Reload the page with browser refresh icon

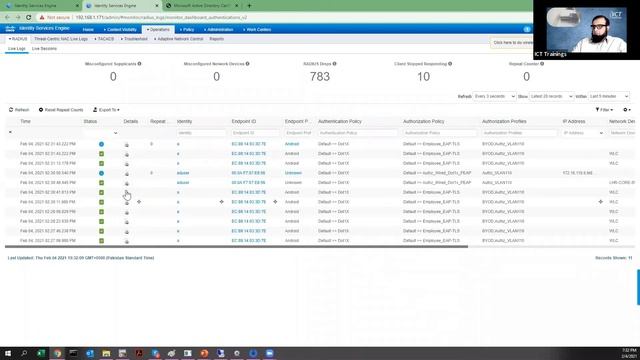tap(29, 18)
